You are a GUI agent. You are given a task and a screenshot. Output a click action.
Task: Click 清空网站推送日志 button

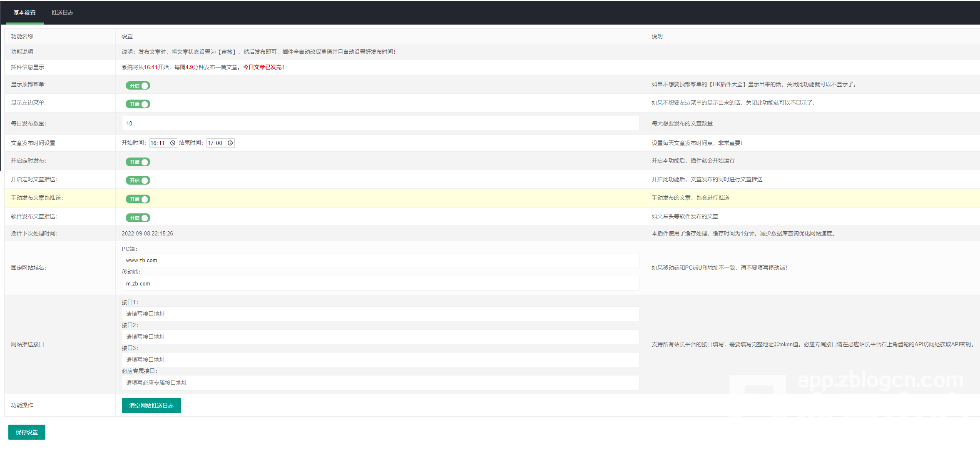coord(151,405)
